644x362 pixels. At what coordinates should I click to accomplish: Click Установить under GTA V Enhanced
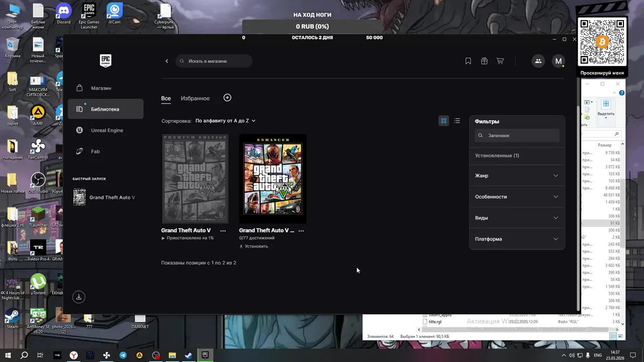pos(254,246)
